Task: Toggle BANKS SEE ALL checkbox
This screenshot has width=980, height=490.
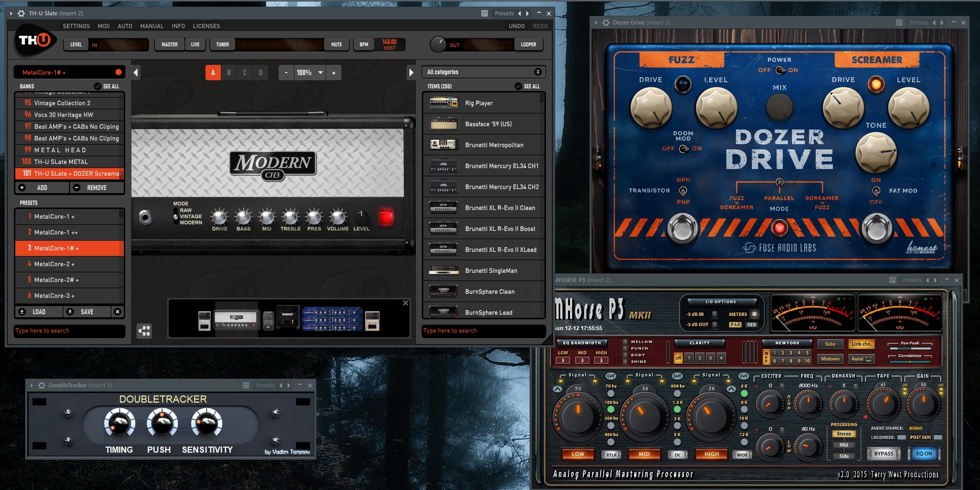Action: pos(97,86)
